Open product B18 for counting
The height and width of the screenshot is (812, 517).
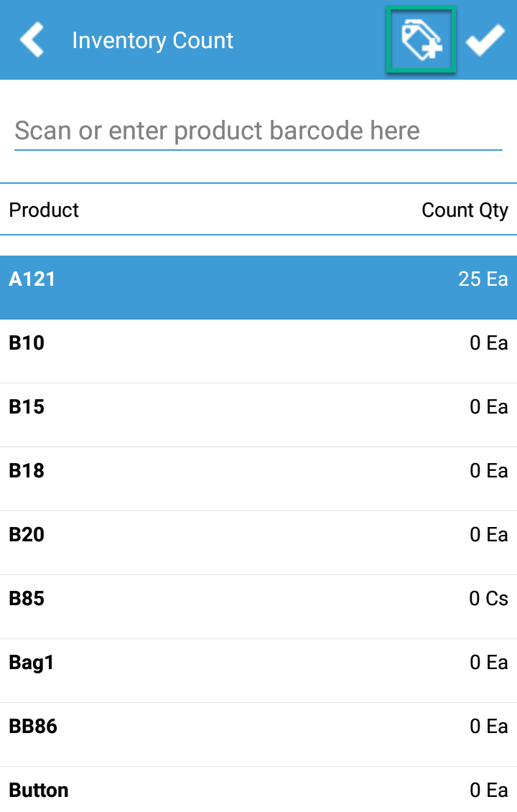pyautogui.click(x=258, y=471)
